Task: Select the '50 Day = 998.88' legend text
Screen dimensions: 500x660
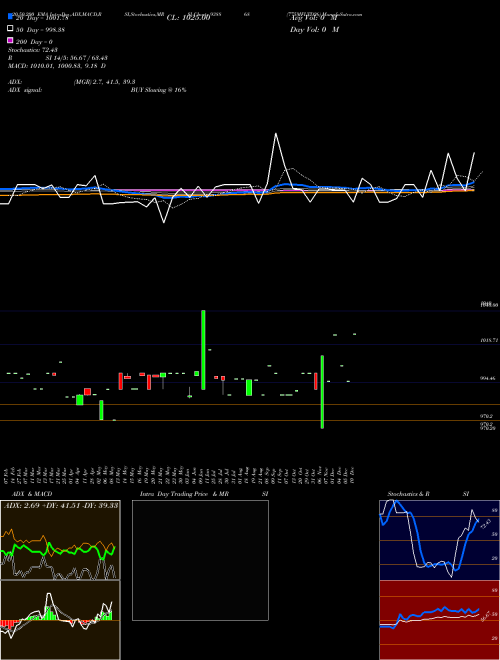Action: [x=40, y=30]
